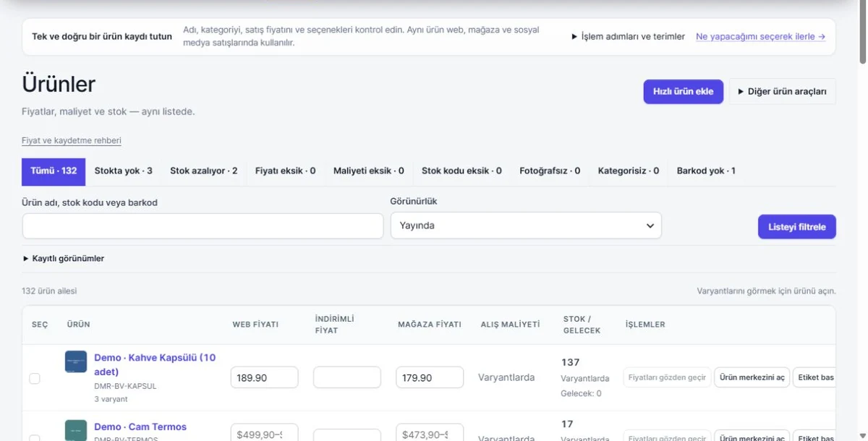
Task: Click the 3 varyant label
Action: 111,399
